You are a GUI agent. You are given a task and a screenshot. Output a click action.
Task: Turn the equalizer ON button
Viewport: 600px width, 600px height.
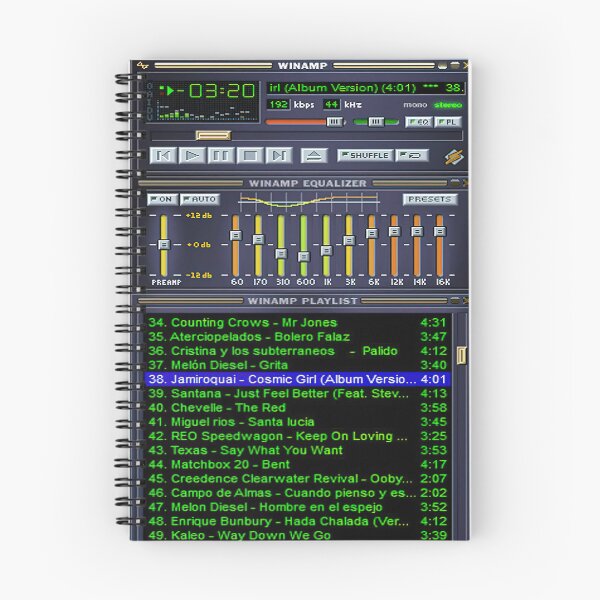coord(162,199)
